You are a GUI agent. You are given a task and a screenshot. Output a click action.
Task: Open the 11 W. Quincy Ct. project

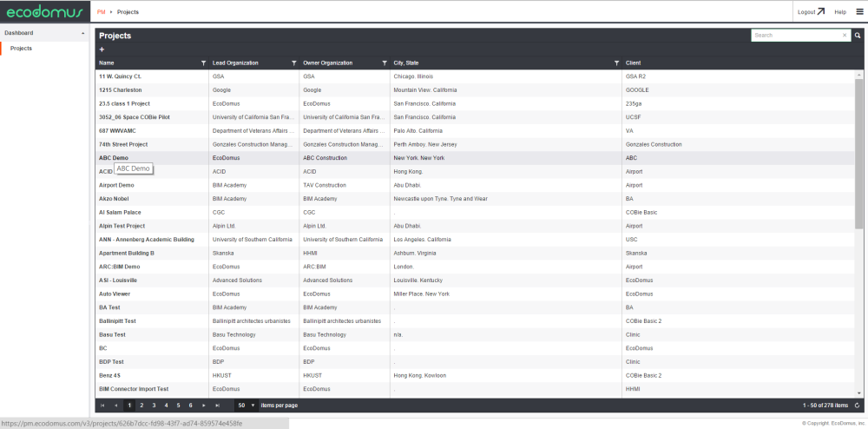pos(120,76)
